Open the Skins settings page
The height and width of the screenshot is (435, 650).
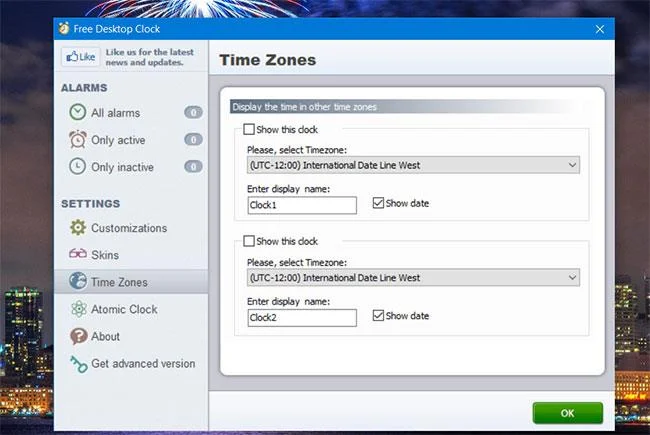pos(131,255)
